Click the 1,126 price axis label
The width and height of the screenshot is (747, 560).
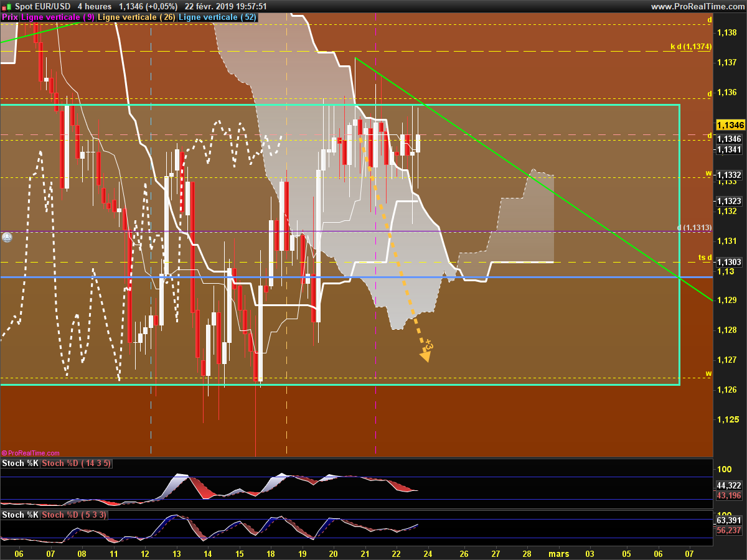click(x=728, y=390)
